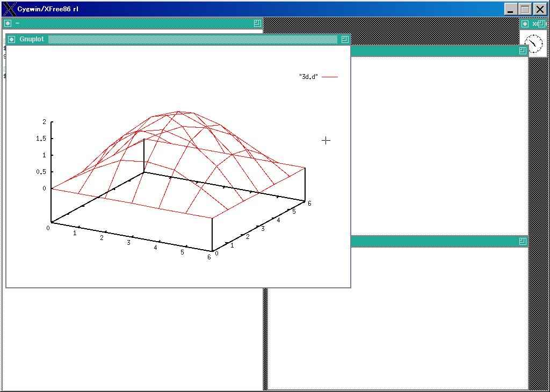Click the "0.5" z-axis tick label
Screen dimensions: 550x392
click(41, 172)
